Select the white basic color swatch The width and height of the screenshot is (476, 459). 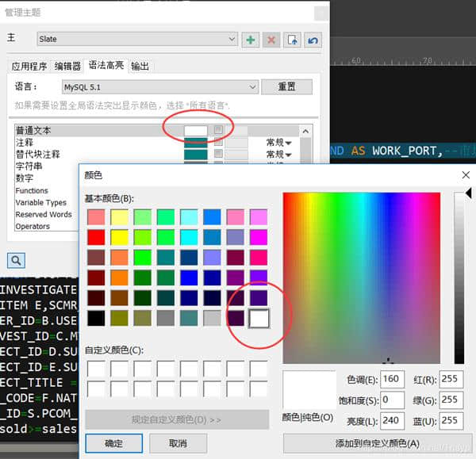click(259, 319)
